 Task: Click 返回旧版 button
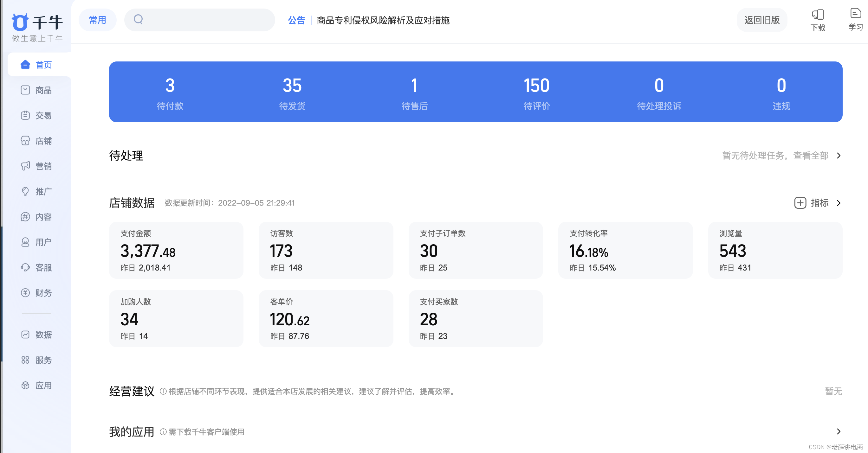click(761, 20)
